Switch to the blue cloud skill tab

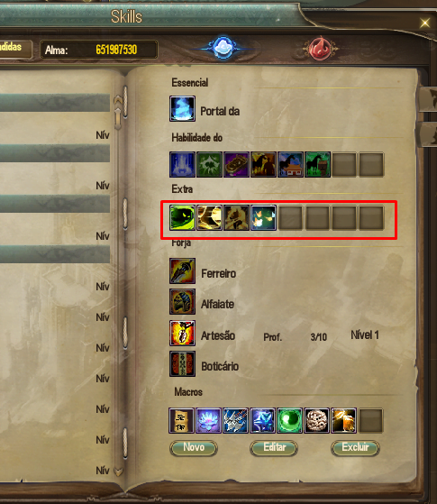click(x=223, y=48)
